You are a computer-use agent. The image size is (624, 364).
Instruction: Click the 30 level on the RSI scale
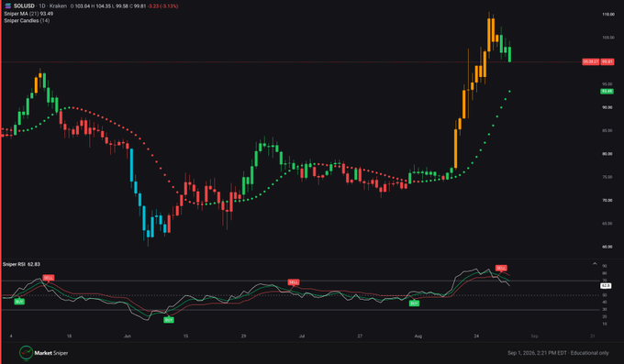605,310
